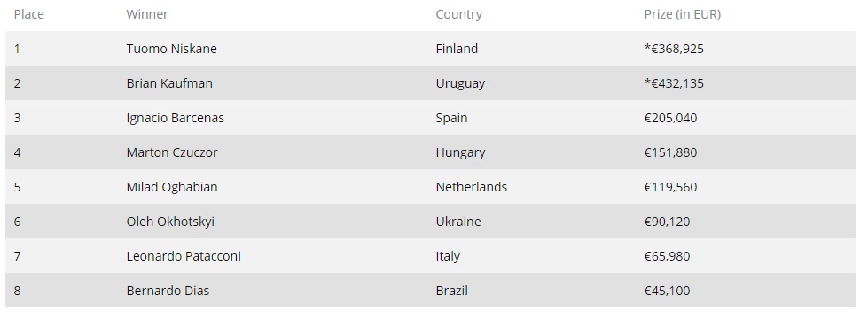Click the Place column header
868x319 pixels.
(x=28, y=14)
